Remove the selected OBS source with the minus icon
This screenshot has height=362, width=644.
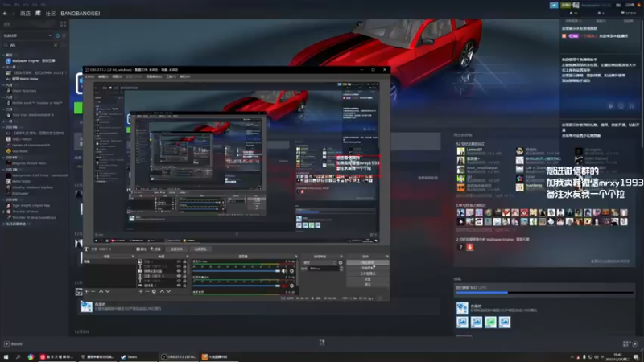(x=147, y=291)
